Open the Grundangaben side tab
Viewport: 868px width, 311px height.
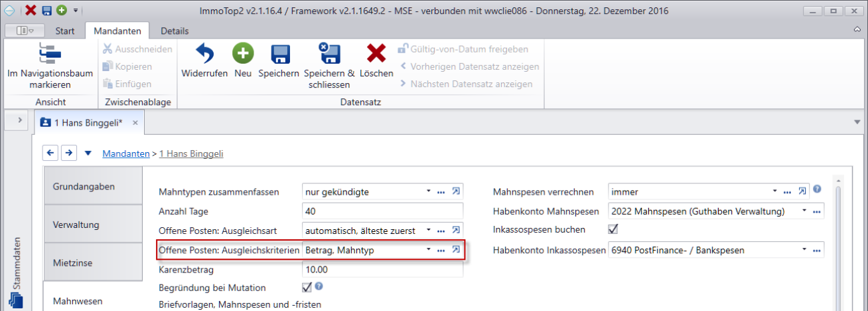click(x=93, y=186)
